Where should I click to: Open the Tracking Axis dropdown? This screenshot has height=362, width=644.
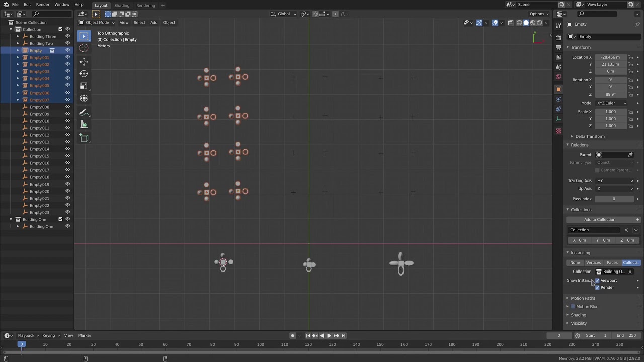point(614,180)
